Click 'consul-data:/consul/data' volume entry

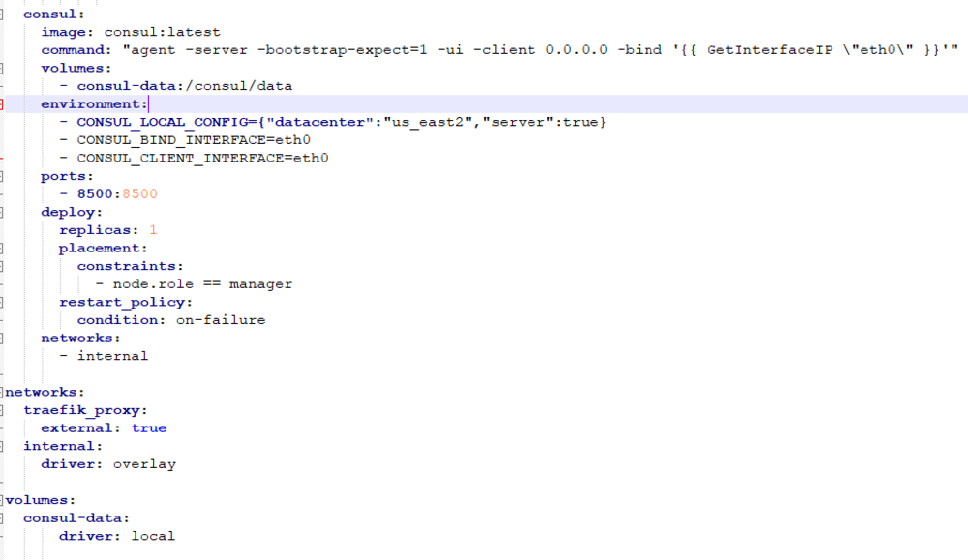(185, 86)
